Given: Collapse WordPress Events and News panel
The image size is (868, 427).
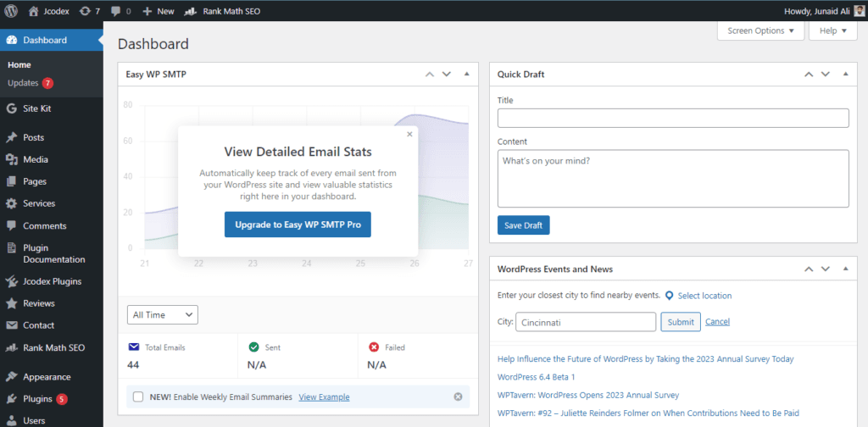Looking at the screenshot, I should tap(845, 269).
